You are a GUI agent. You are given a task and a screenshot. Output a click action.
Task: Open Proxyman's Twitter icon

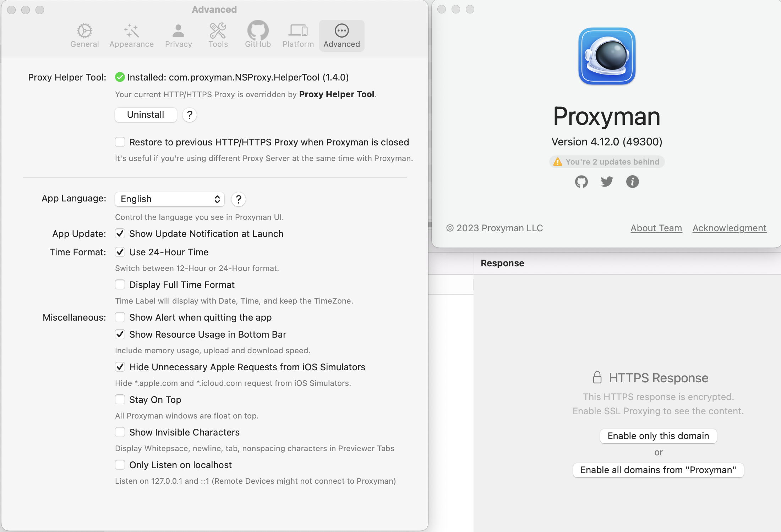click(x=607, y=182)
